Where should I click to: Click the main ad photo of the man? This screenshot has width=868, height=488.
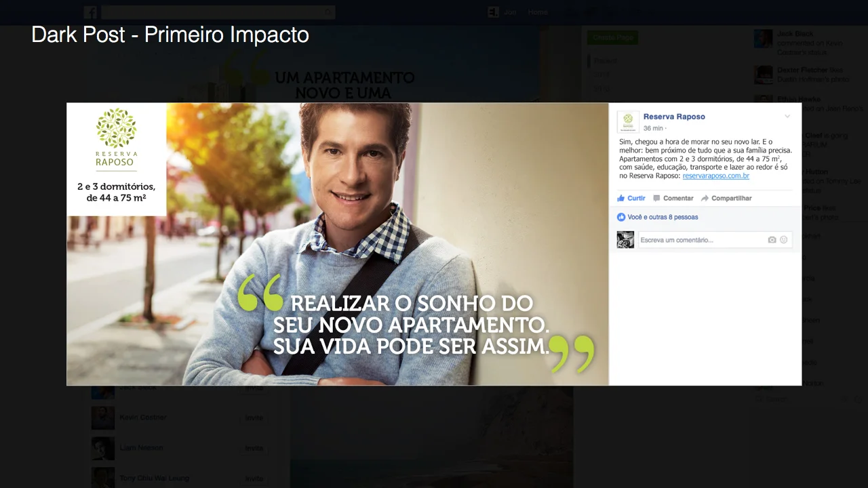[338, 244]
